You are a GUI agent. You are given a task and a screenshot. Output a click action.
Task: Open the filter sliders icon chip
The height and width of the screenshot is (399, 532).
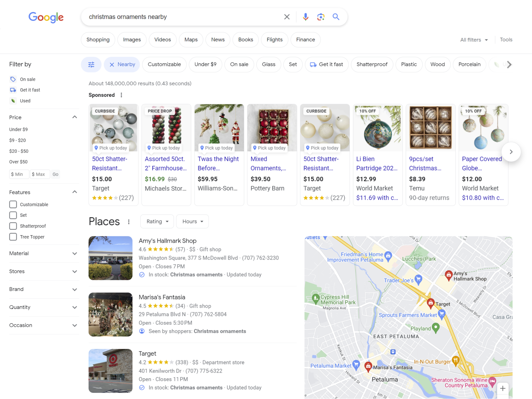(x=91, y=64)
